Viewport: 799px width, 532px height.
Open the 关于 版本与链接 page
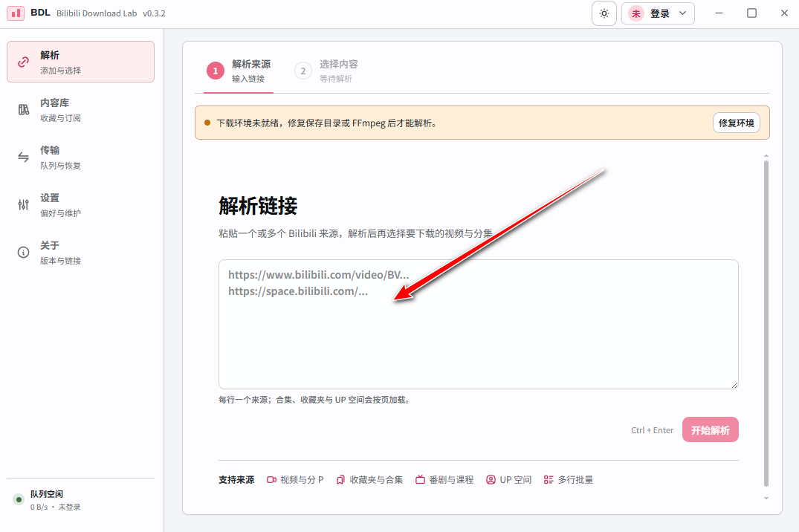(x=80, y=252)
